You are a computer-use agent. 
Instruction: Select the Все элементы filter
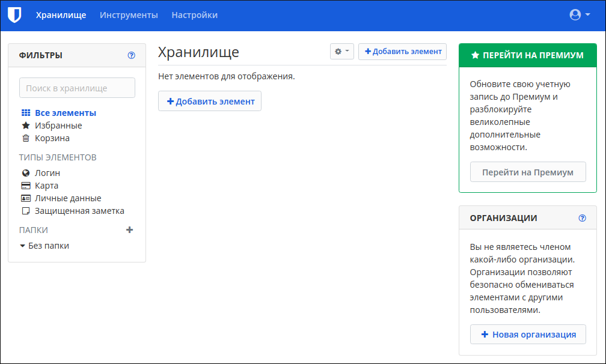65,113
